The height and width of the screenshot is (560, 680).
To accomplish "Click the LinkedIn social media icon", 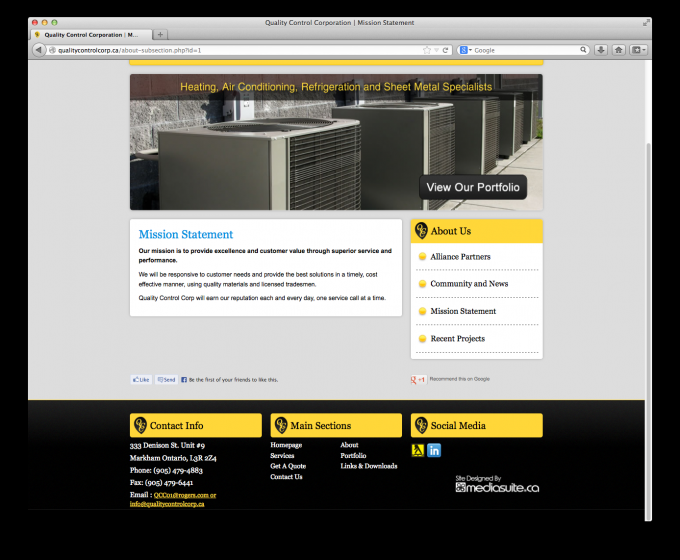I will point(434,450).
